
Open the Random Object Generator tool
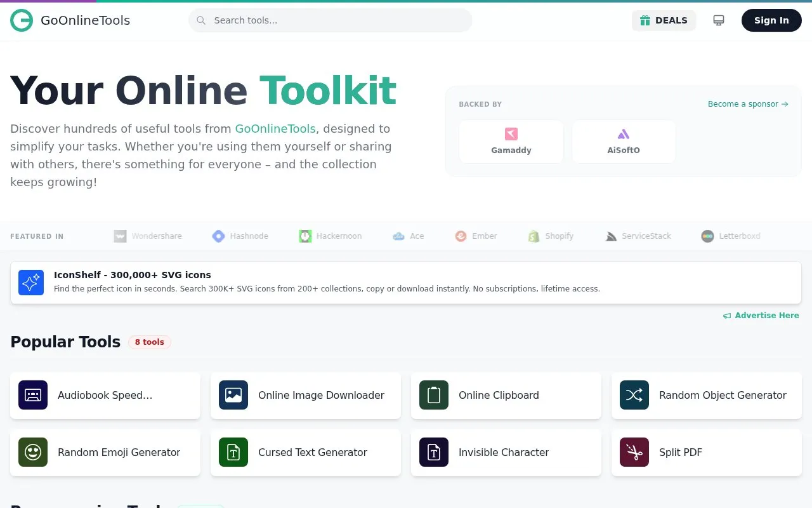pos(707,395)
